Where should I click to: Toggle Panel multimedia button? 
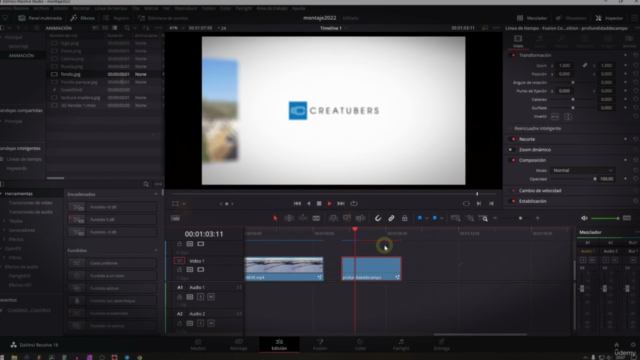[x=40, y=18]
